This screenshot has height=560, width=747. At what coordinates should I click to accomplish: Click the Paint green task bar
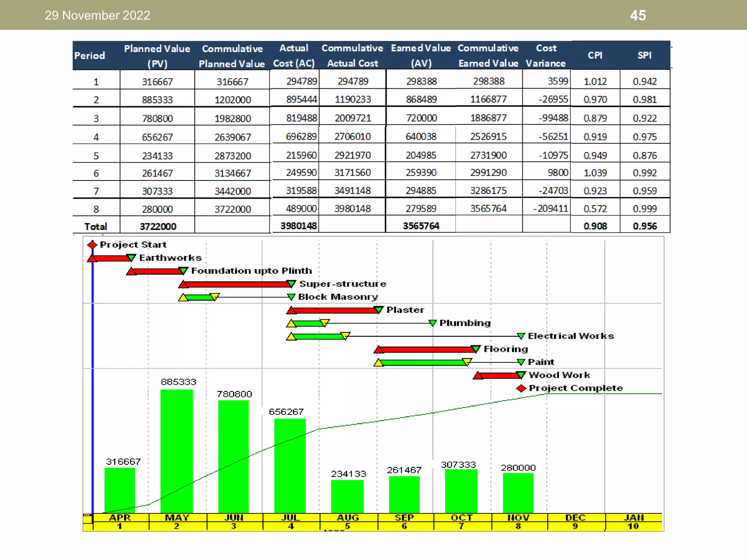(423, 363)
